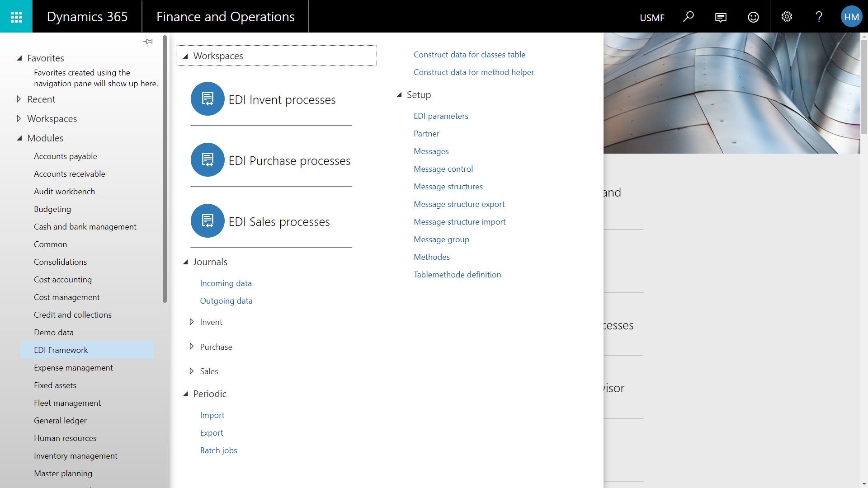
Task: Open the settings gear icon
Action: (x=787, y=17)
